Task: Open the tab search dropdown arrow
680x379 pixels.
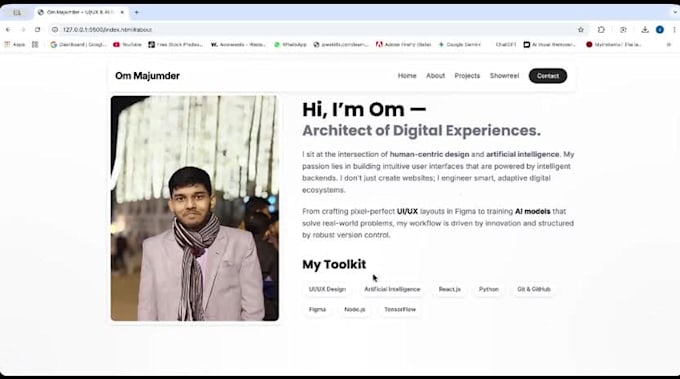Action: [x=675, y=12]
